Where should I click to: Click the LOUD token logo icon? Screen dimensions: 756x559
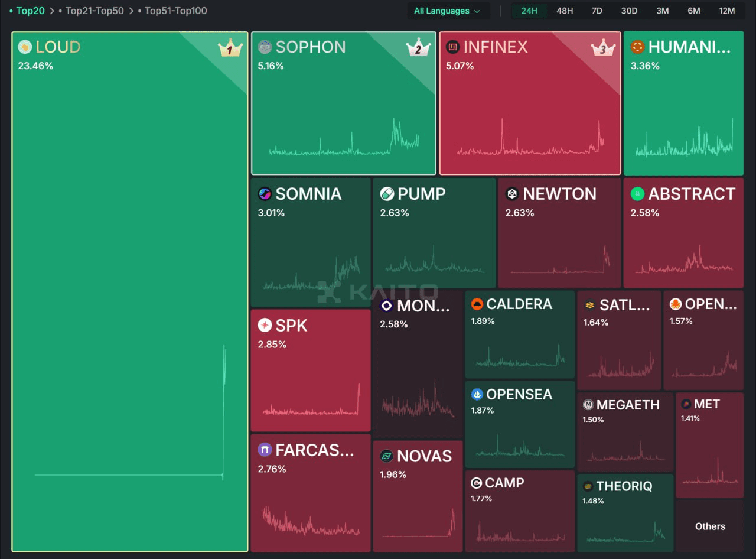[x=25, y=47]
